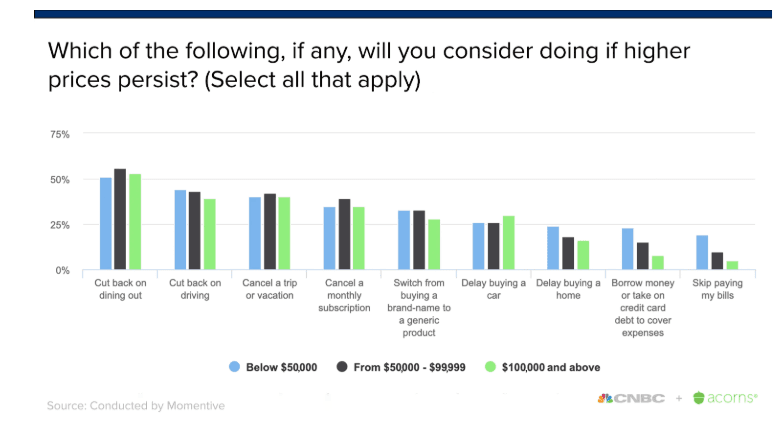This screenshot has width=782, height=441.
Task: Click the dark gray legend circle
Action: click(342, 367)
